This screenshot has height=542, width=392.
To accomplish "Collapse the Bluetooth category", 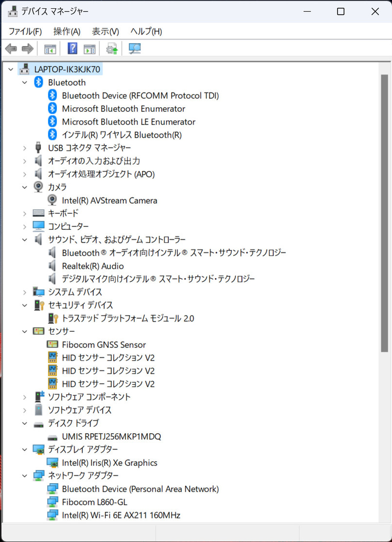I will tap(24, 82).
